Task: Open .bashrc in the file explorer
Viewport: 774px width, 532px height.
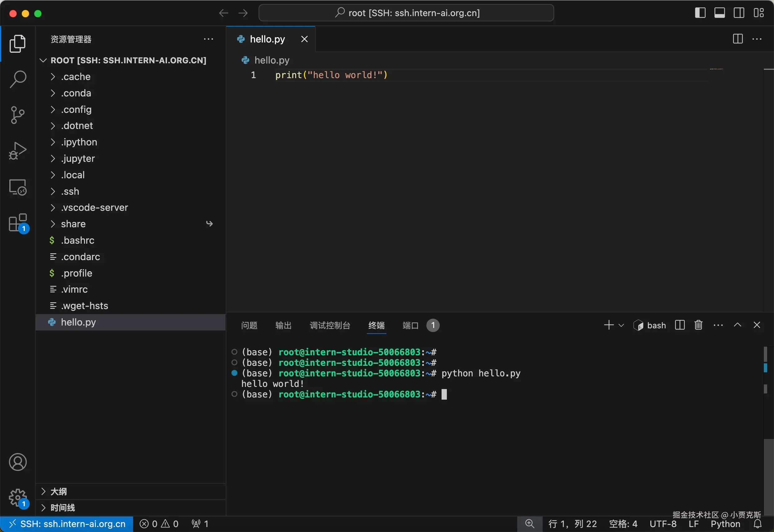Action: (x=77, y=240)
